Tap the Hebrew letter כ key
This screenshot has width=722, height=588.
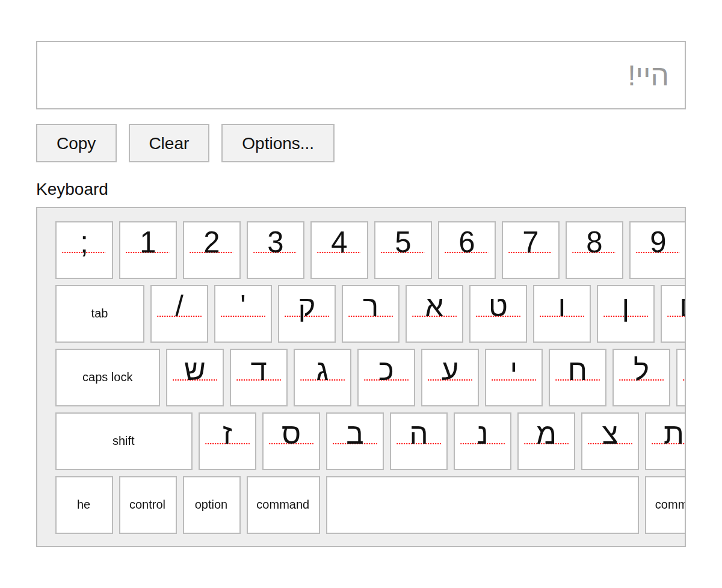click(x=386, y=378)
